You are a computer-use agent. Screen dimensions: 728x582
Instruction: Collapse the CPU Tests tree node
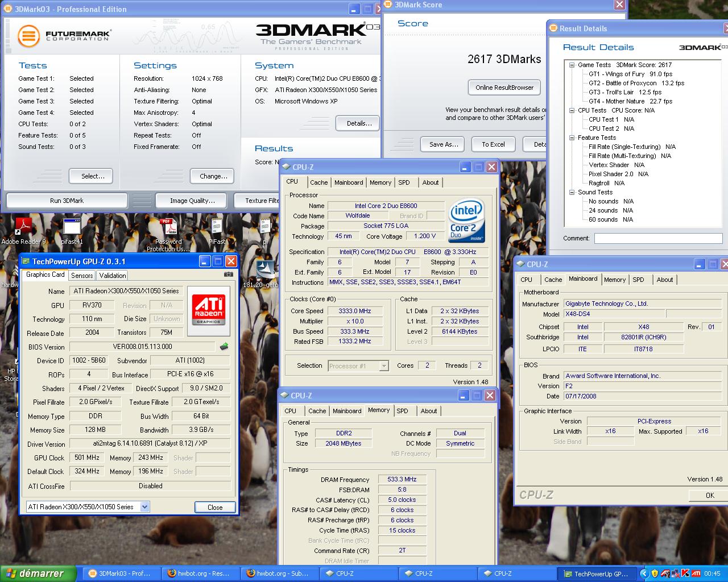click(x=572, y=110)
